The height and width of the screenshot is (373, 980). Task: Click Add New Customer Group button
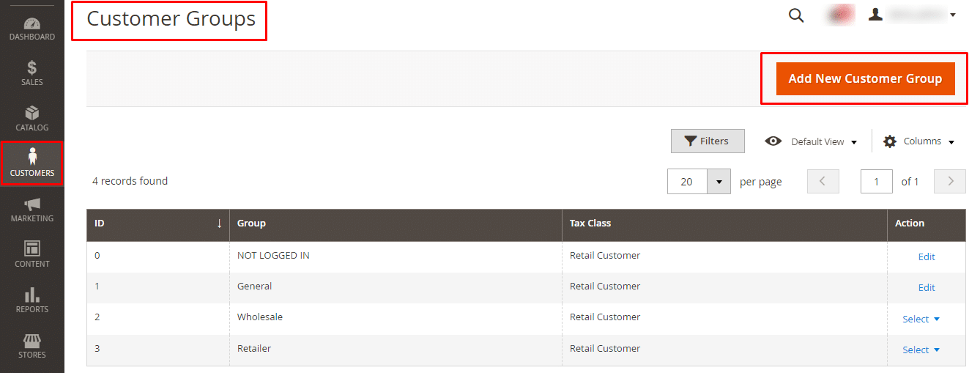click(865, 79)
